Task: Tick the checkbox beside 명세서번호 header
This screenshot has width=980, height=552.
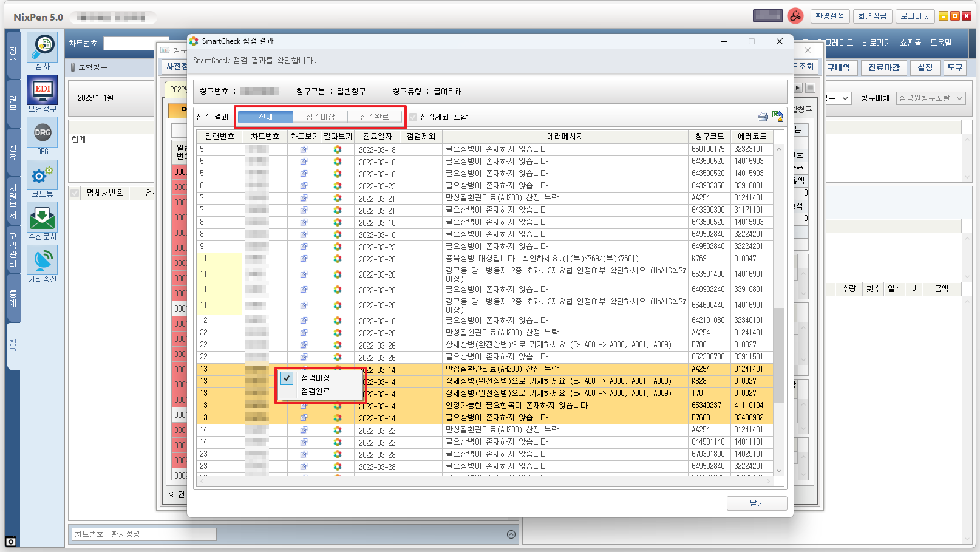Action: click(x=75, y=193)
